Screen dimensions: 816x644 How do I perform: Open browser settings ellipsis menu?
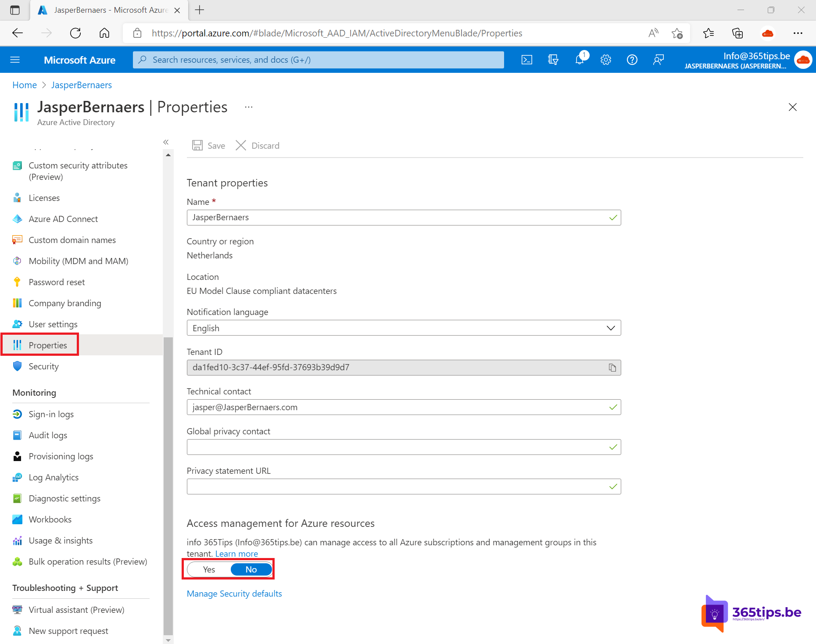798,33
